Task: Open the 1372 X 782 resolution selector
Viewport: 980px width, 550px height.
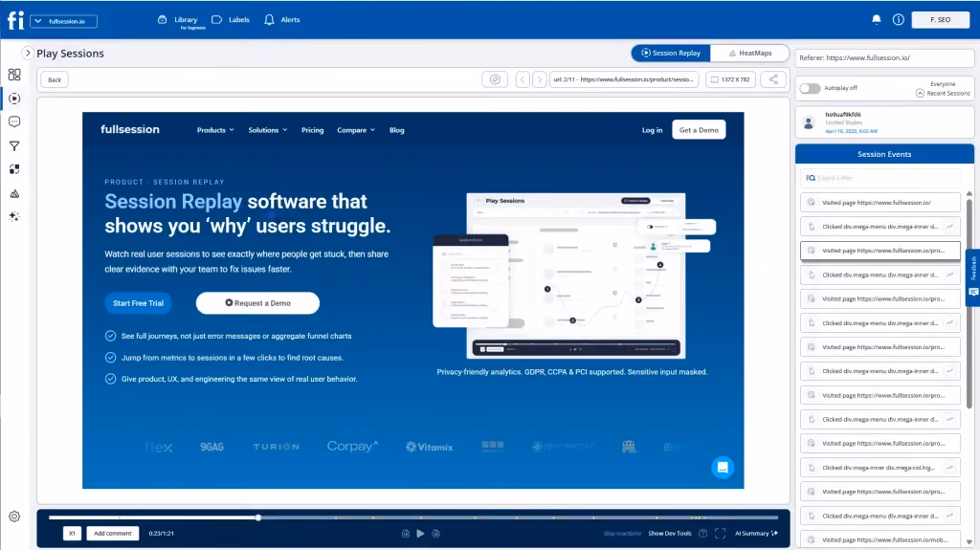Action: click(730, 79)
